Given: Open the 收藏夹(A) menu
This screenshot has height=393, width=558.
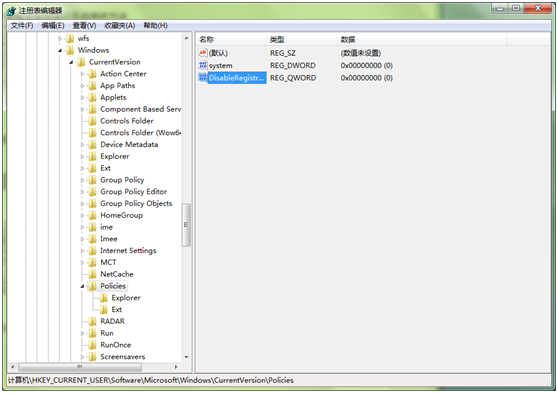Looking at the screenshot, I should tap(120, 25).
